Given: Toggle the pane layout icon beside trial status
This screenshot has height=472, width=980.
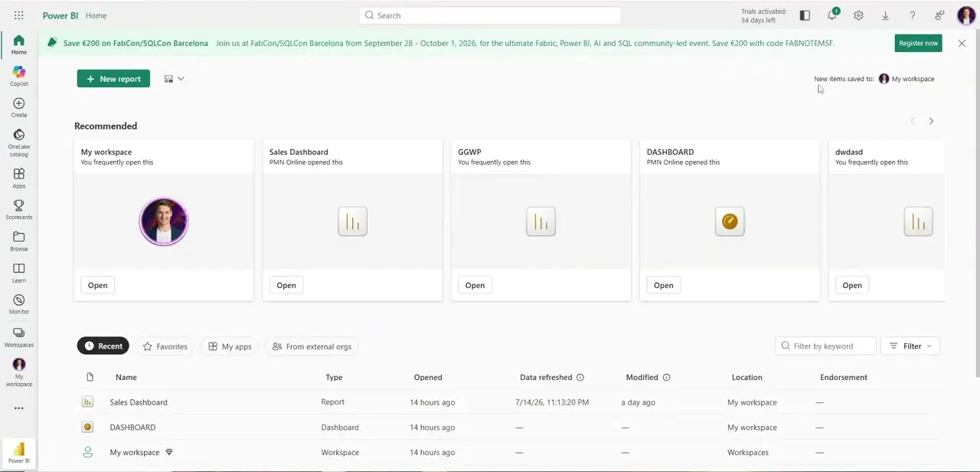Looking at the screenshot, I should [x=805, y=15].
